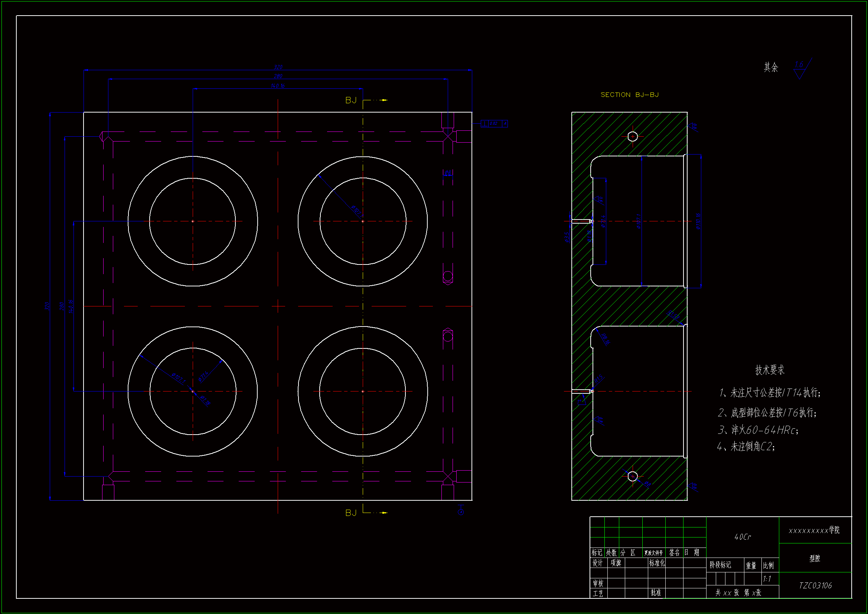
Task: Select the 技术要求 heading text
Action: coord(770,370)
